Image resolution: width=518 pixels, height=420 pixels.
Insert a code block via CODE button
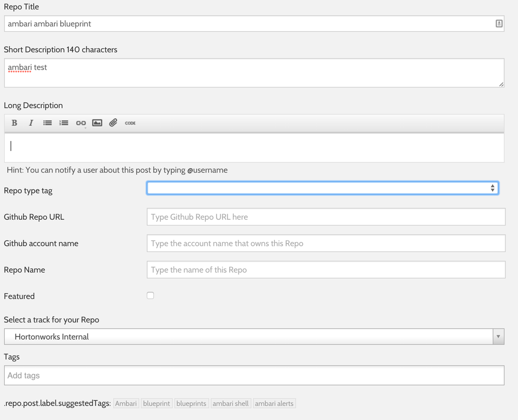point(130,123)
